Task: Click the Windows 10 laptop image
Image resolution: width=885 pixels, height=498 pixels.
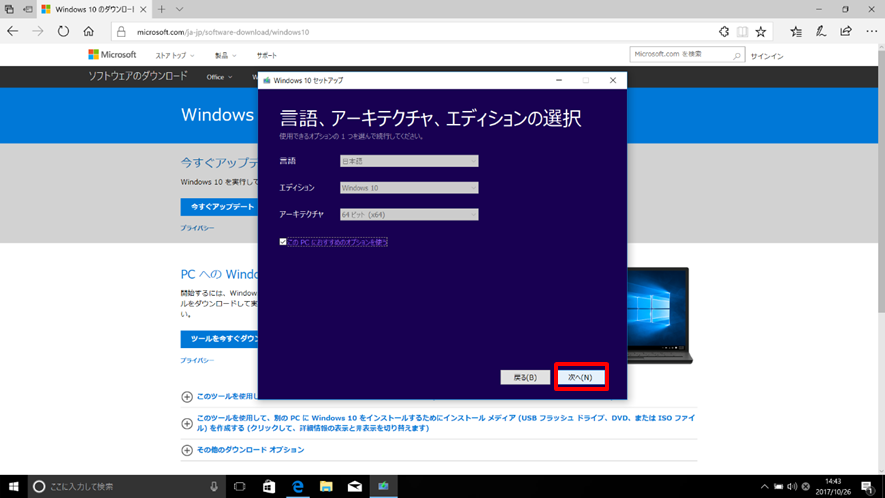Action: [x=658, y=315]
